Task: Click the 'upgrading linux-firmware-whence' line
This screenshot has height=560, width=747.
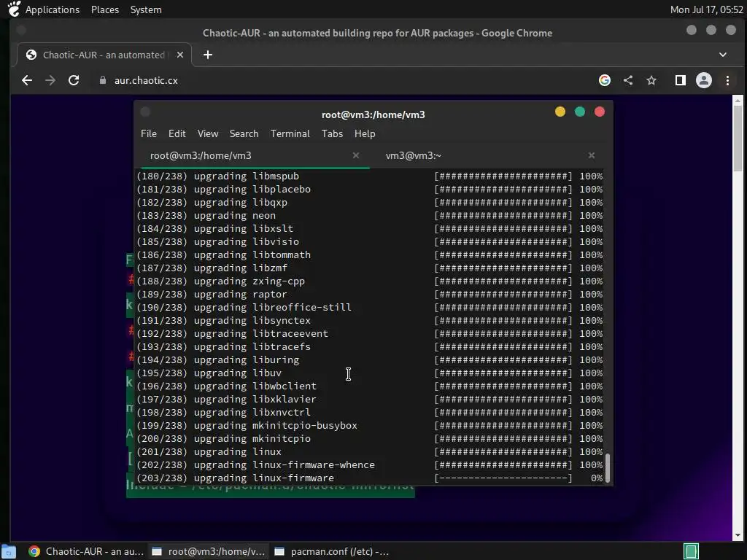Action: pyautogui.click(x=284, y=464)
